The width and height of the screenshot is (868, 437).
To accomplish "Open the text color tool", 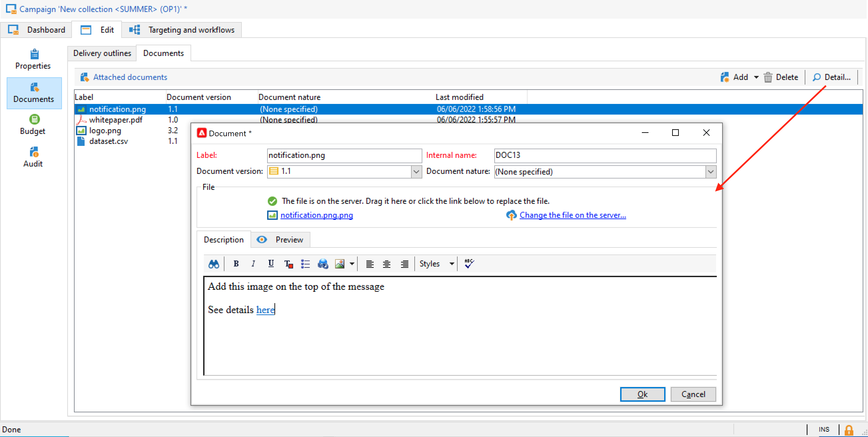I will coord(288,264).
